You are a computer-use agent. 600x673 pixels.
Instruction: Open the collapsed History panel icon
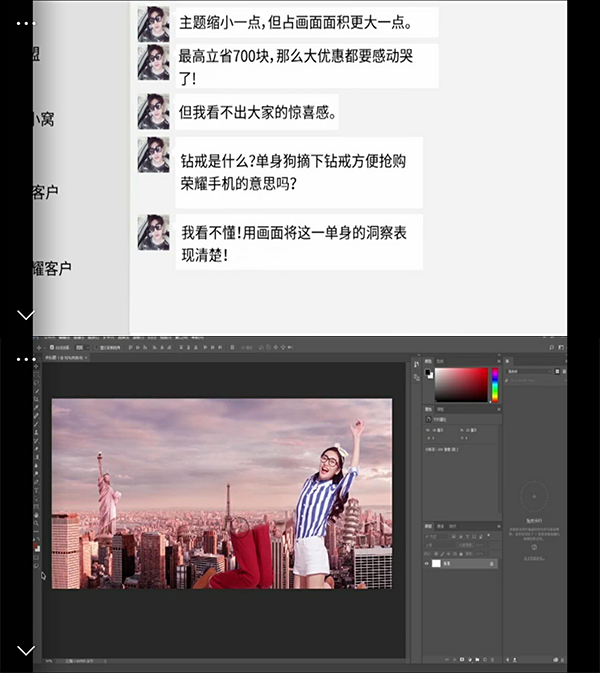[416, 364]
